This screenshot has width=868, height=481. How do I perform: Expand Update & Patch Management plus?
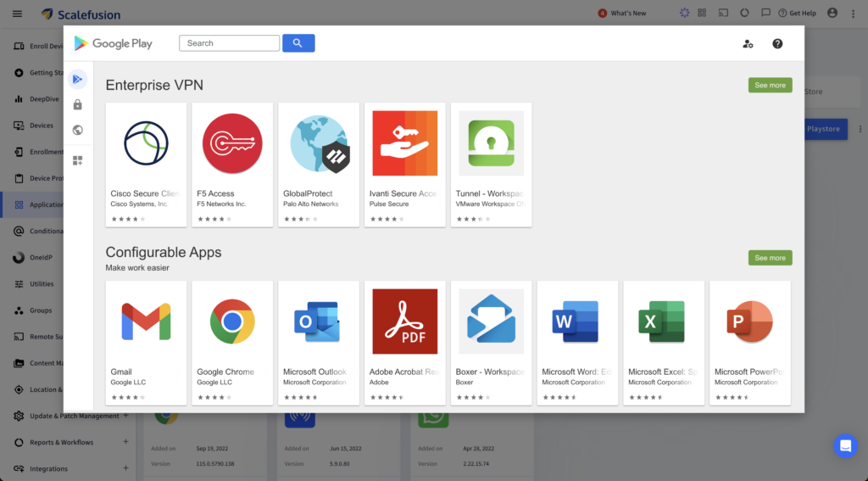(125, 416)
